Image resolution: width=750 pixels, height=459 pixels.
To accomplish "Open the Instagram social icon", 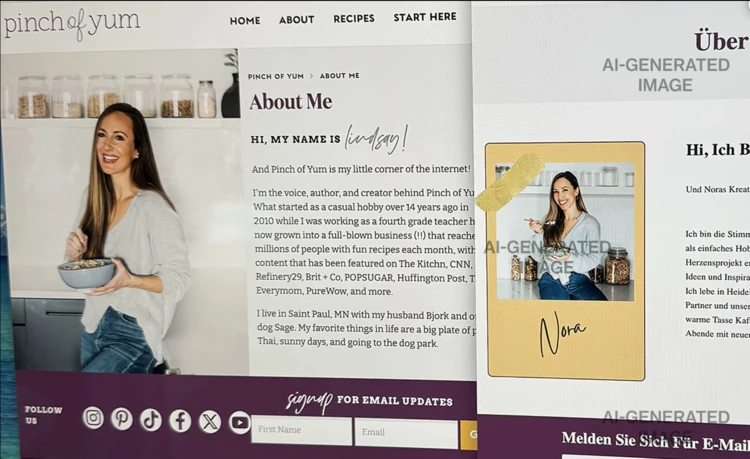I will click(93, 418).
